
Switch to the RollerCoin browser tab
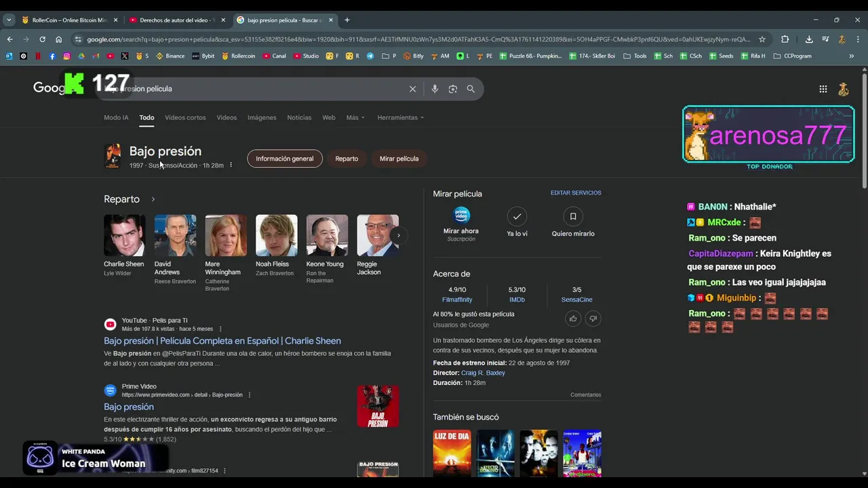[x=70, y=20]
